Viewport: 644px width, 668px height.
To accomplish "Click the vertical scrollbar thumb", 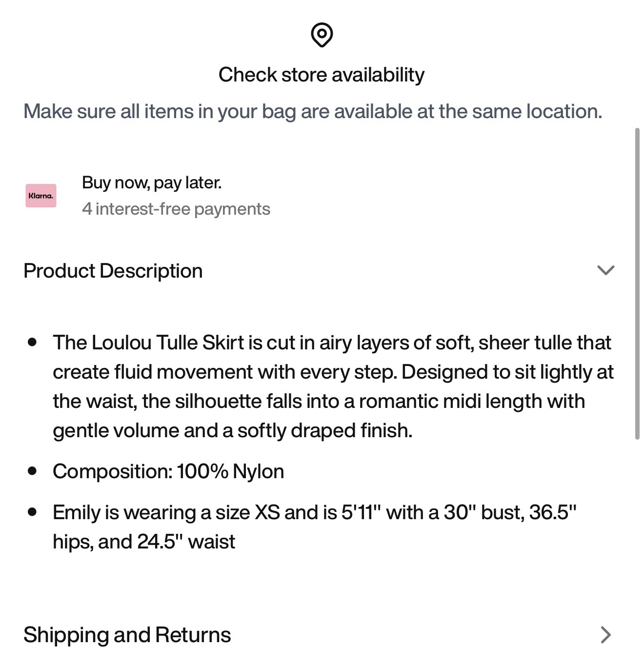I will [x=637, y=284].
